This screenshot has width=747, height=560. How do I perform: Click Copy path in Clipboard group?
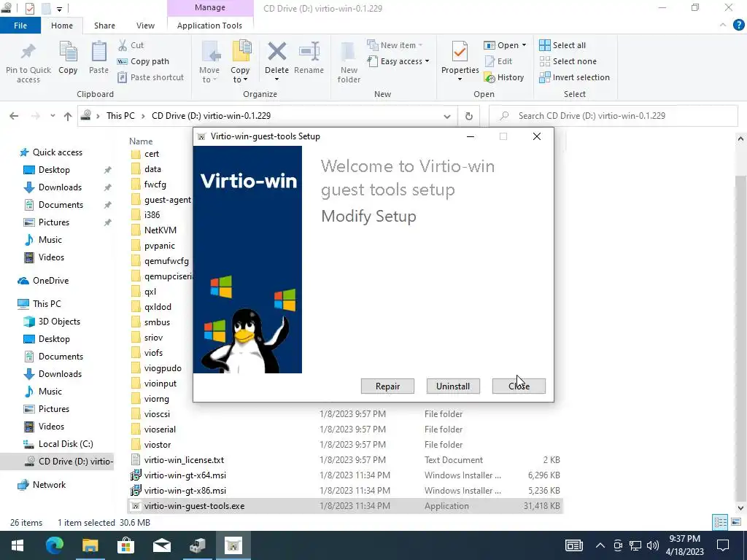[x=144, y=61]
